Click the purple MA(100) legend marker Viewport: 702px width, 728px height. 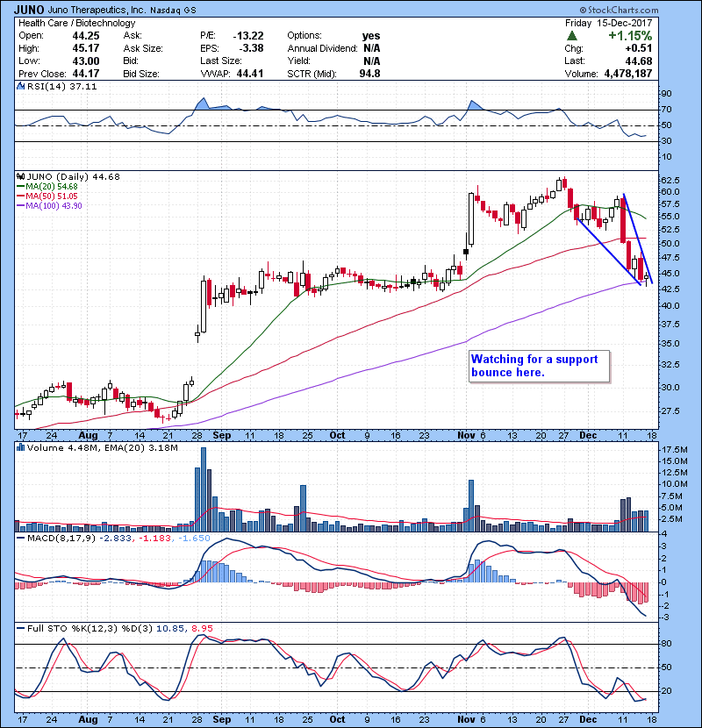tap(21, 206)
